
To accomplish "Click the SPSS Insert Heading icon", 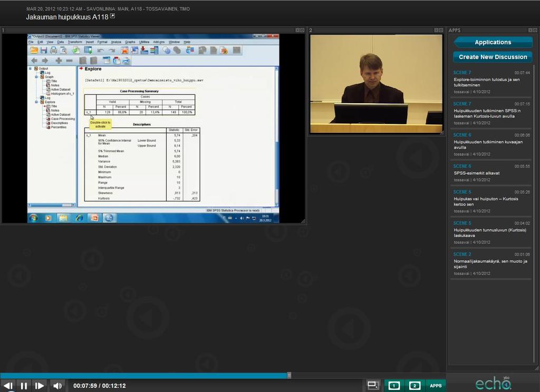I will click(107, 61).
